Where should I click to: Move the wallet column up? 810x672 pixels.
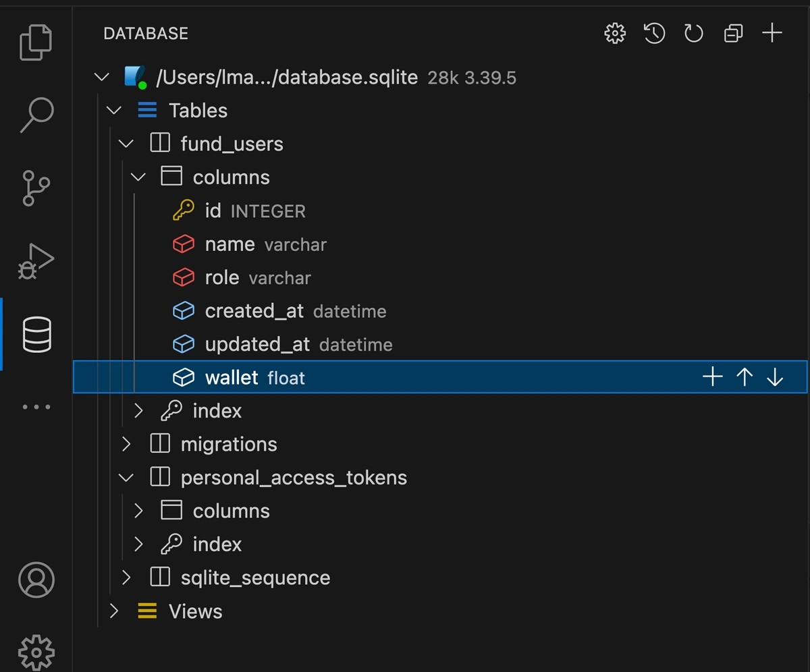click(745, 377)
